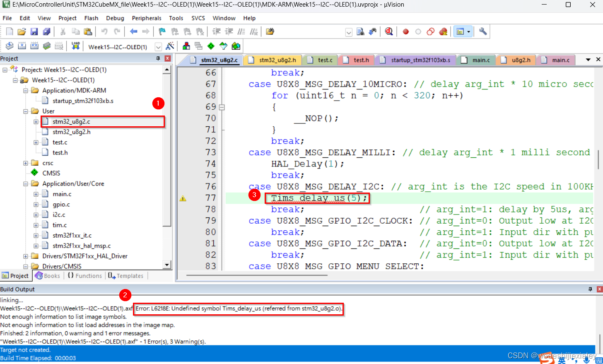Click the editor horizontal scrollbar thumb
The height and width of the screenshot is (364, 603).
[257, 275]
